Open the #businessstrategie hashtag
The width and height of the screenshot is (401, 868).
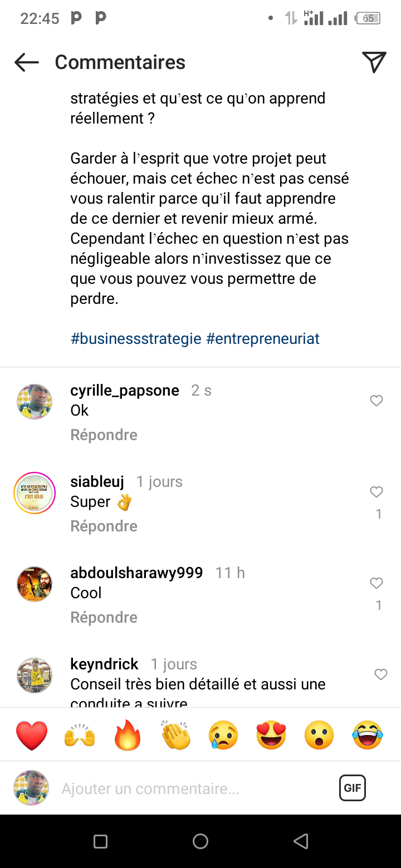pos(136,338)
